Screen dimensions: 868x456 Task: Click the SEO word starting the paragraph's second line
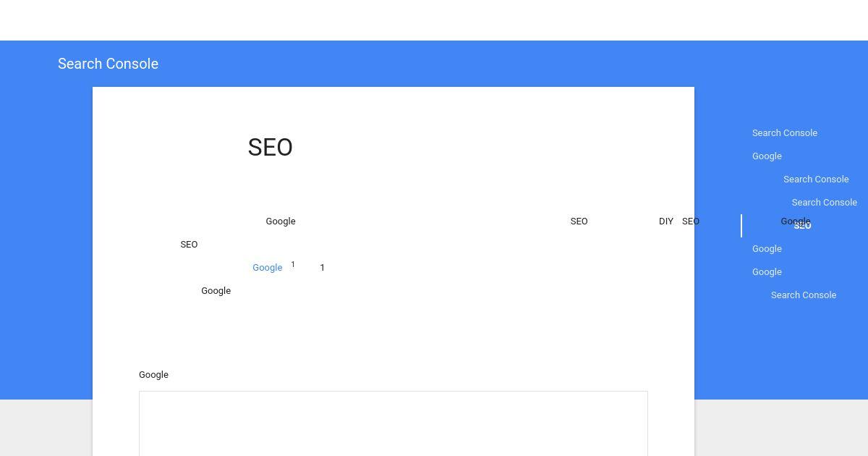(x=189, y=245)
